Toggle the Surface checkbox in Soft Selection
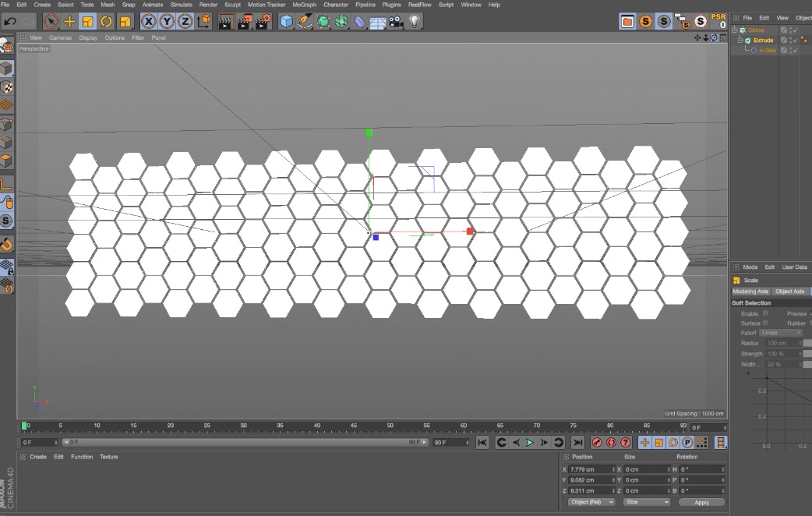 click(766, 323)
